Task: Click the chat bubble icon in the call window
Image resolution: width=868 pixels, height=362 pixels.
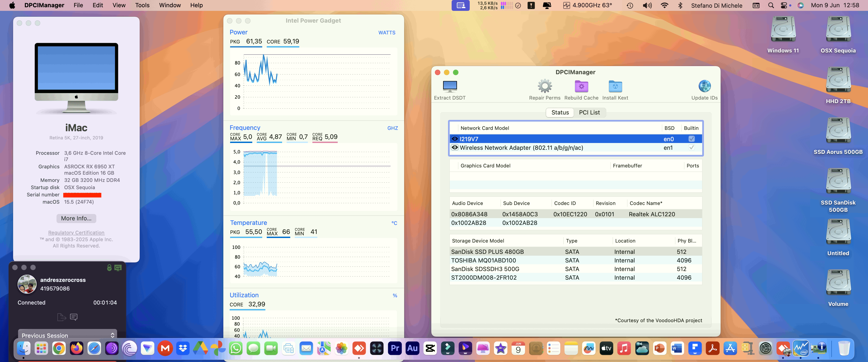Action: [74, 317]
